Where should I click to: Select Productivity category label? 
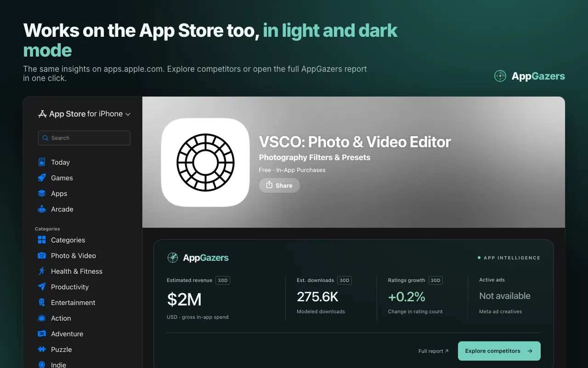[x=70, y=287]
